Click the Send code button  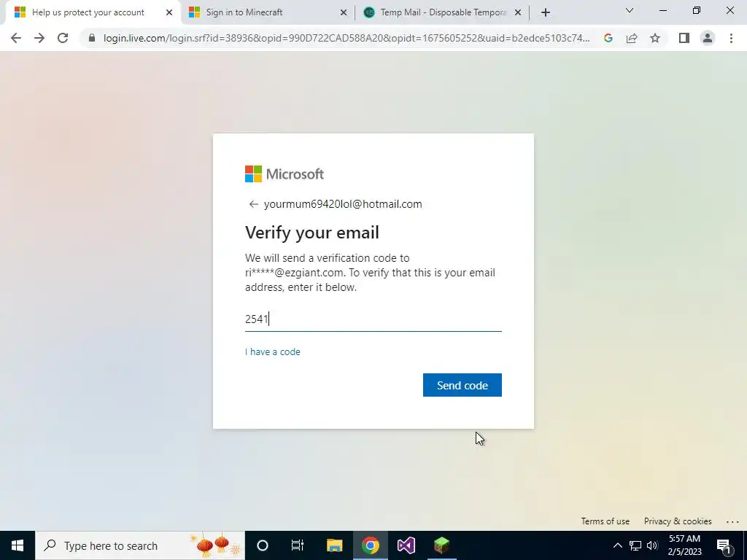(x=462, y=385)
